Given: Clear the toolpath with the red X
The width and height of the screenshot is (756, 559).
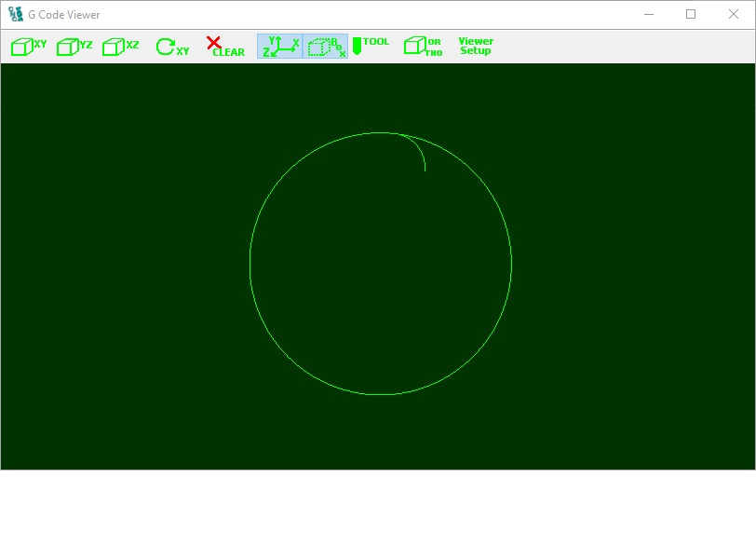Looking at the screenshot, I should (x=224, y=47).
